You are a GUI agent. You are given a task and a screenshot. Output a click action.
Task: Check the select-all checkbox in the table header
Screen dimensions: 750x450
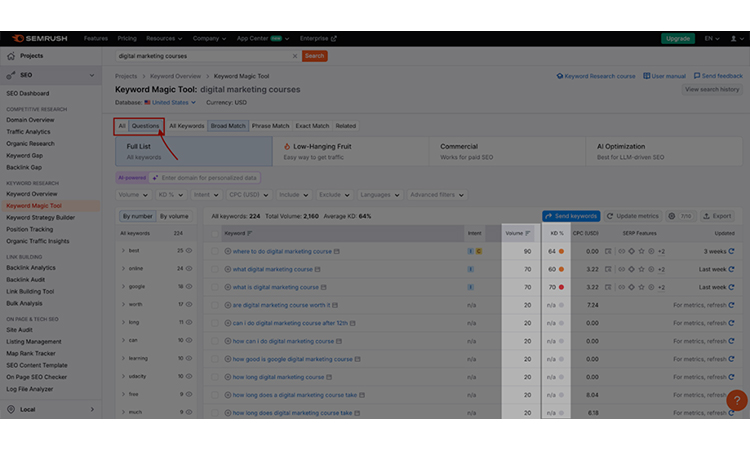(215, 234)
